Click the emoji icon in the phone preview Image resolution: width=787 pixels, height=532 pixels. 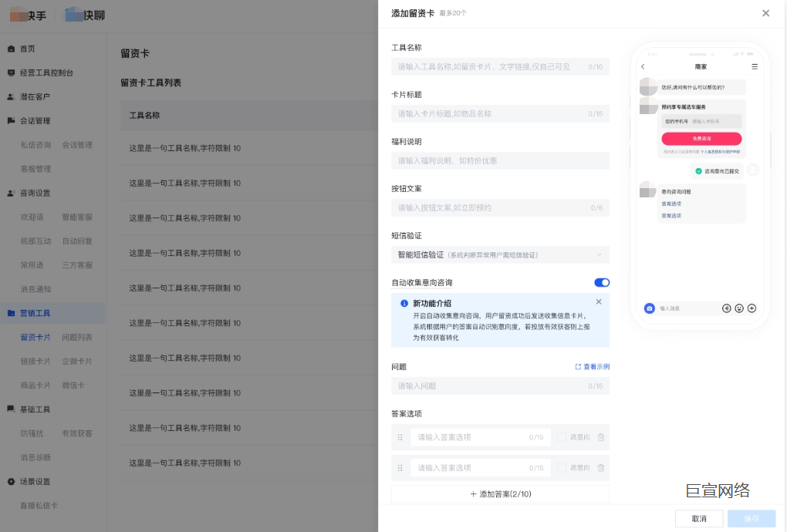point(739,308)
